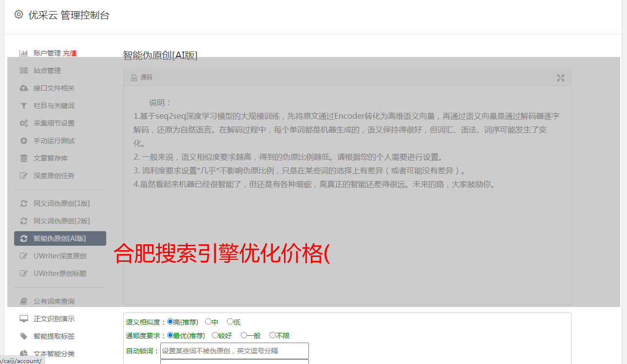Open 手动运行测试 menu item
The image size is (627, 364).
click(54, 141)
